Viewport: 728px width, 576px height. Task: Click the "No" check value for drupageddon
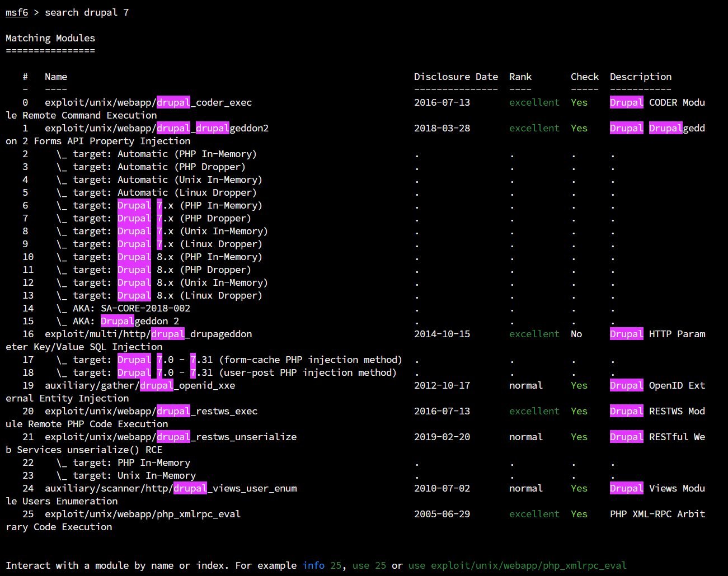coord(576,334)
